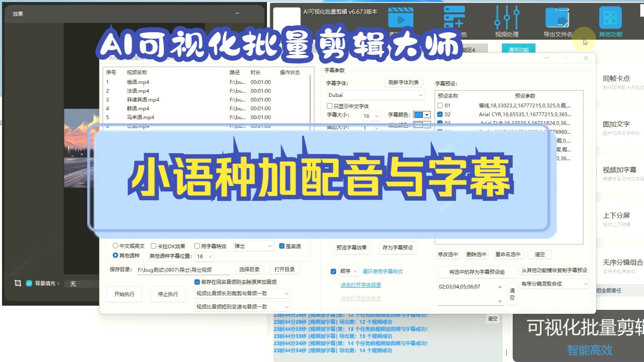Enable 卡拉OK效果 checkbox
644x362 pixels.
click(154, 246)
